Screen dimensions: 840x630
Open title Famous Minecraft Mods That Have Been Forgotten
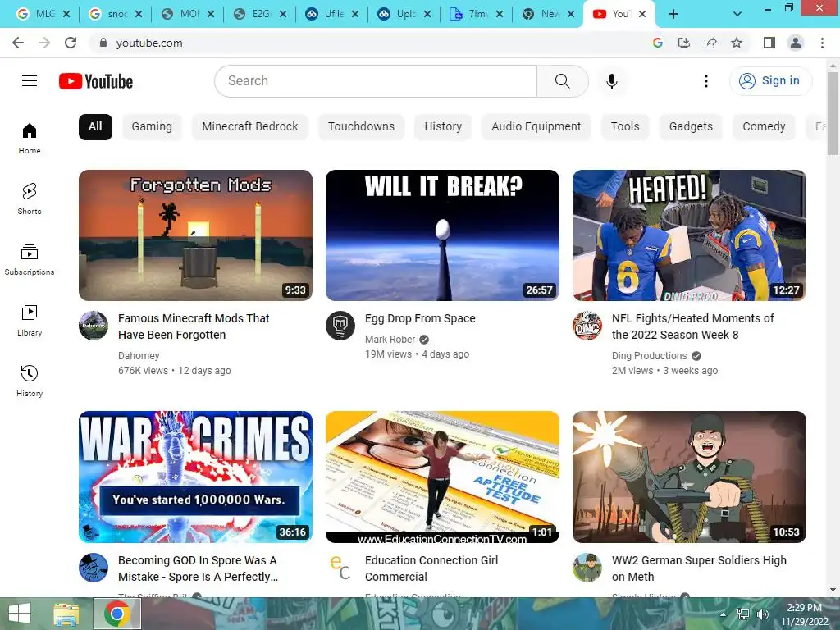pos(194,326)
